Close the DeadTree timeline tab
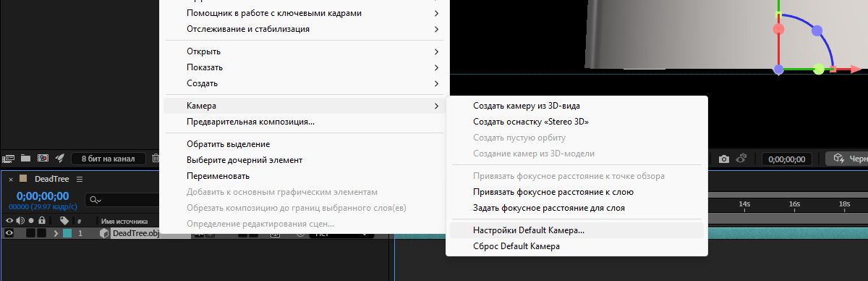 (11, 179)
